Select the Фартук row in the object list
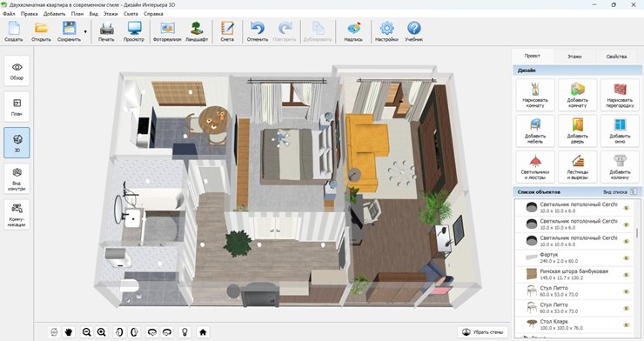644x341 pixels. pos(574,258)
